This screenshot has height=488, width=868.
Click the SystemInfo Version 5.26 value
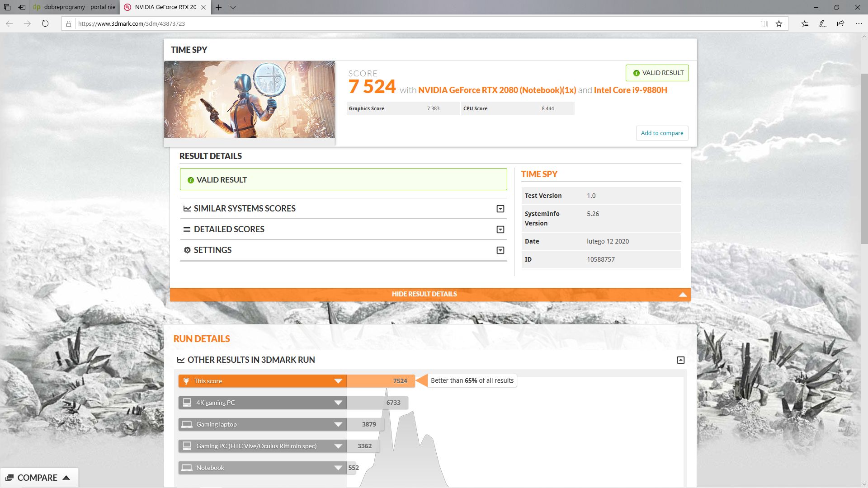point(593,214)
